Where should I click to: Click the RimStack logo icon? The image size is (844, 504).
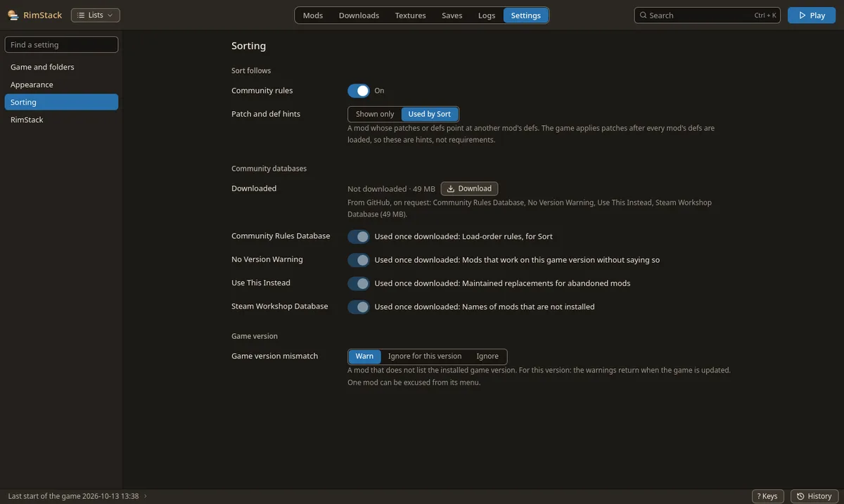(13, 15)
